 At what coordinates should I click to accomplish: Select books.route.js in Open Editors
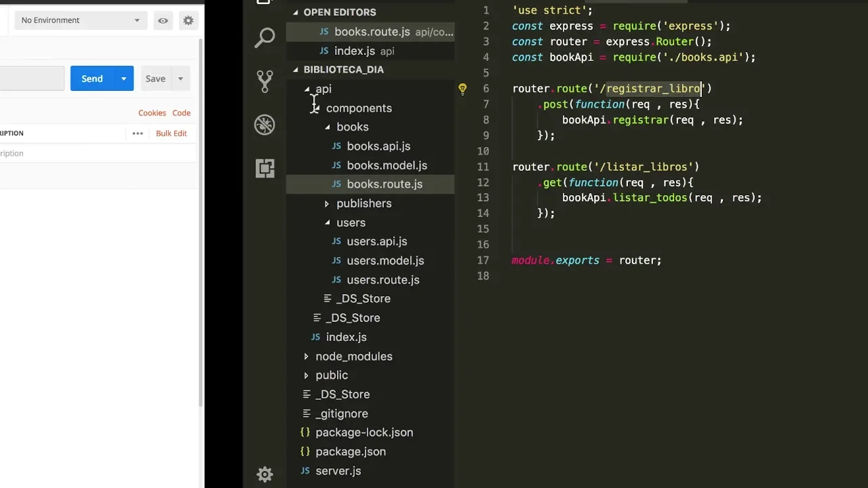click(x=372, y=32)
